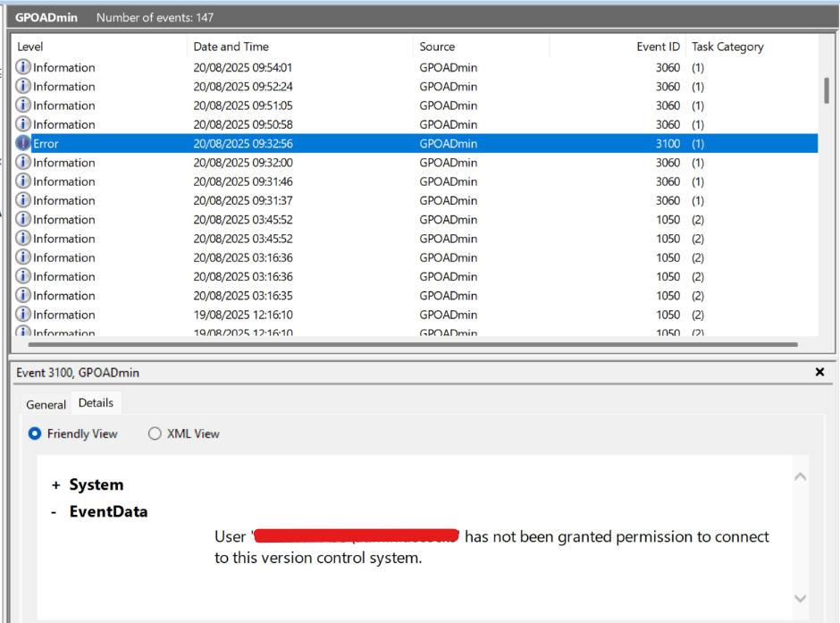Click the event list vertical scrollbar thumb
The height and width of the screenshot is (623, 840).
point(826,89)
